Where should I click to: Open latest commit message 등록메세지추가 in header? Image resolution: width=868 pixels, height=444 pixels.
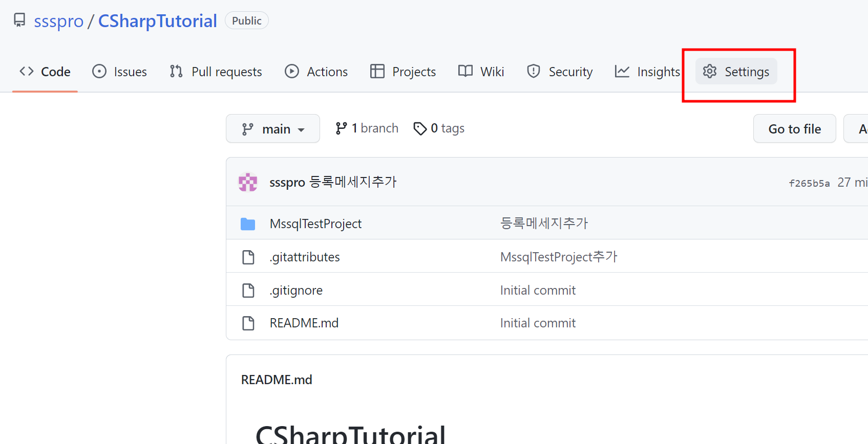coord(353,182)
